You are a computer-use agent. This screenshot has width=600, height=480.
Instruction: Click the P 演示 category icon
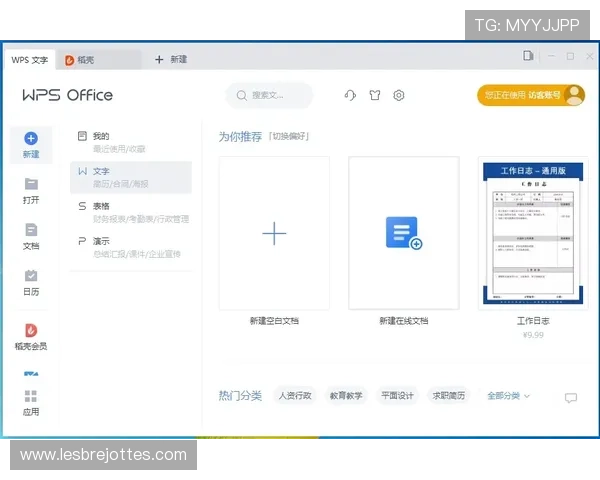tap(82, 241)
